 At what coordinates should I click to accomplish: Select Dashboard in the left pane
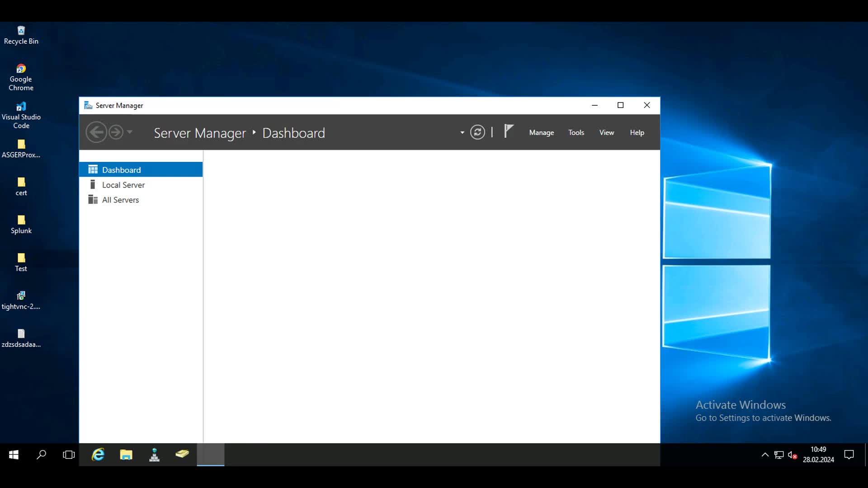[x=121, y=170]
